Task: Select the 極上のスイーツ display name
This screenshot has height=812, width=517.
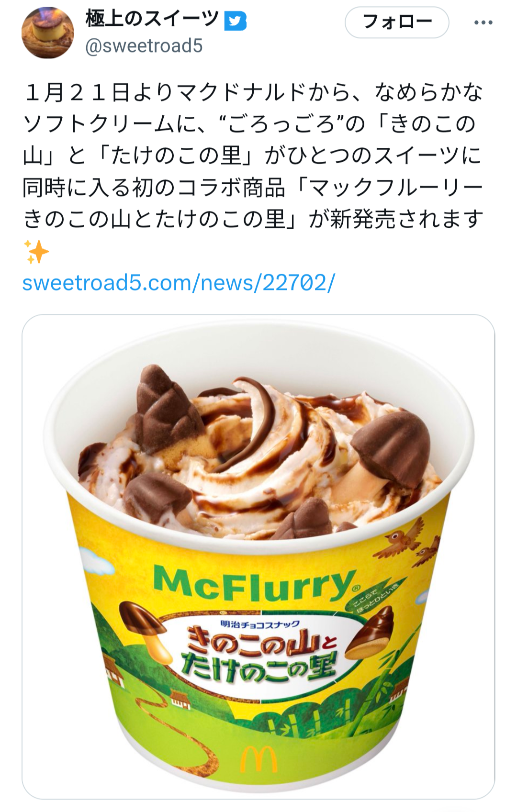Action: click(152, 19)
